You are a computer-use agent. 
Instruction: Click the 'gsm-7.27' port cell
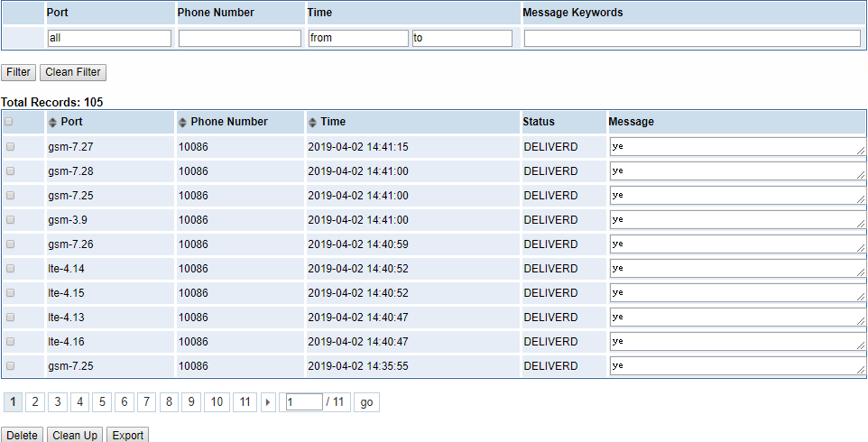[71, 147]
